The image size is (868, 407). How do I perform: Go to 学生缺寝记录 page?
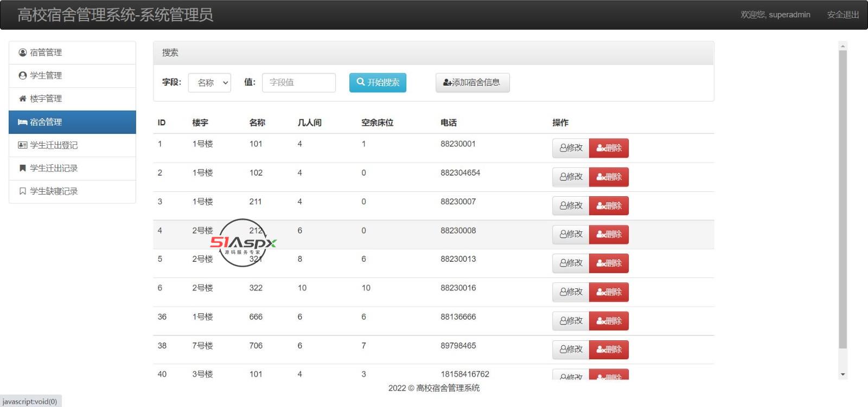[x=54, y=191]
